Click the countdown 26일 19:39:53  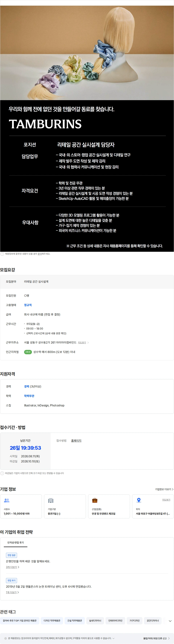(25, 448)
